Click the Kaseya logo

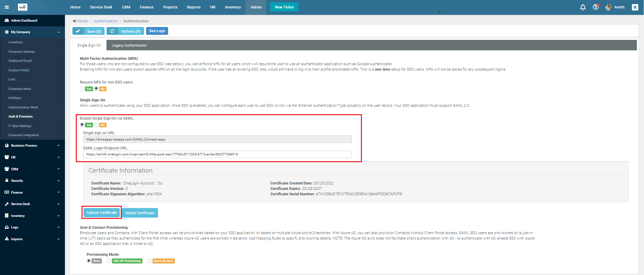coord(23,7)
